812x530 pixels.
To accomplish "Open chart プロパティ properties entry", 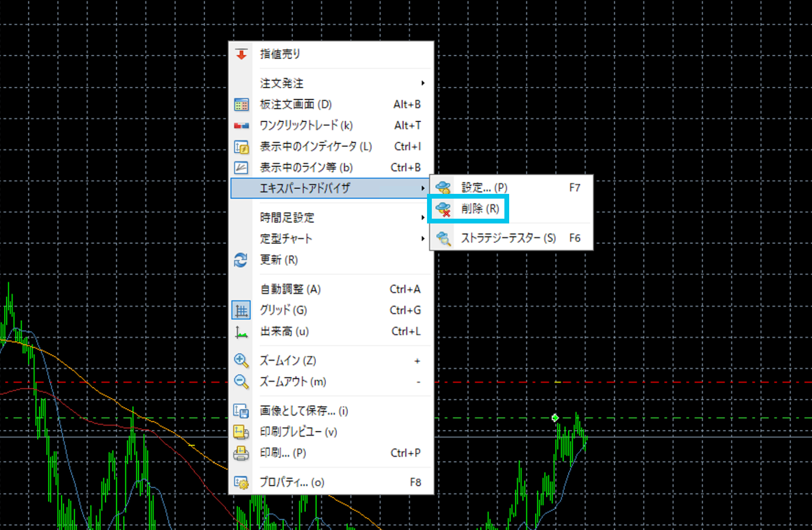I will click(x=292, y=482).
